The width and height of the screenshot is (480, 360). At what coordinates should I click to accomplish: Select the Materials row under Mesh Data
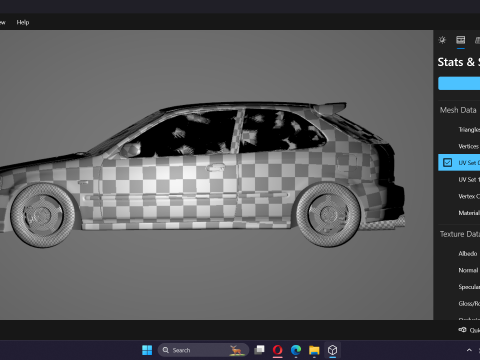[x=459, y=213]
